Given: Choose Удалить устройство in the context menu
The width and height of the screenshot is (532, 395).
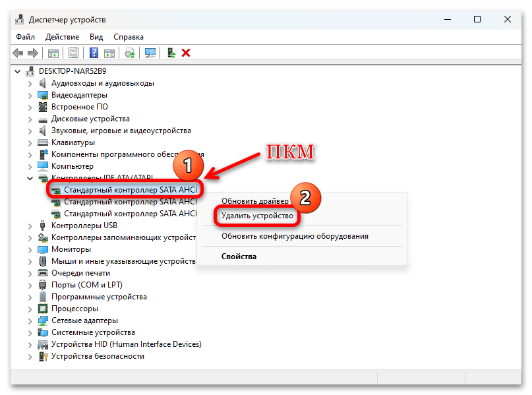Looking at the screenshot, I should 258,216.
